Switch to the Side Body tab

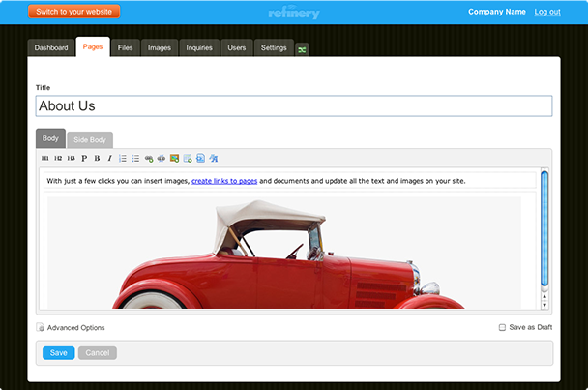(x=90, y=140)
